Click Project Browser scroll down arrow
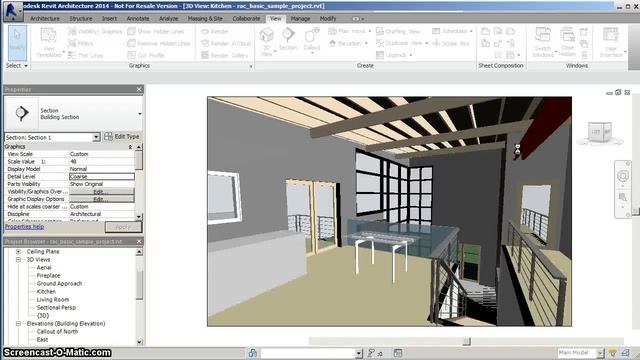The width and height of the screenshot is (640, 360). click(x=139, y=342)
